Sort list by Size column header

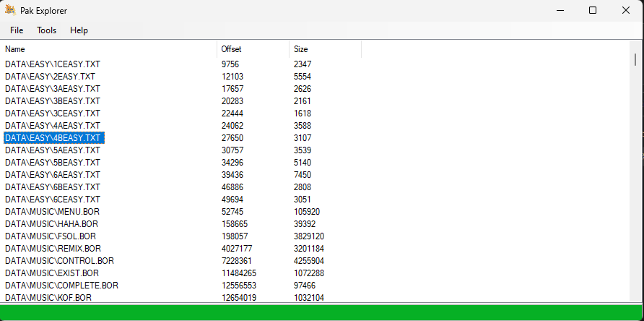(x=326, y=49)
